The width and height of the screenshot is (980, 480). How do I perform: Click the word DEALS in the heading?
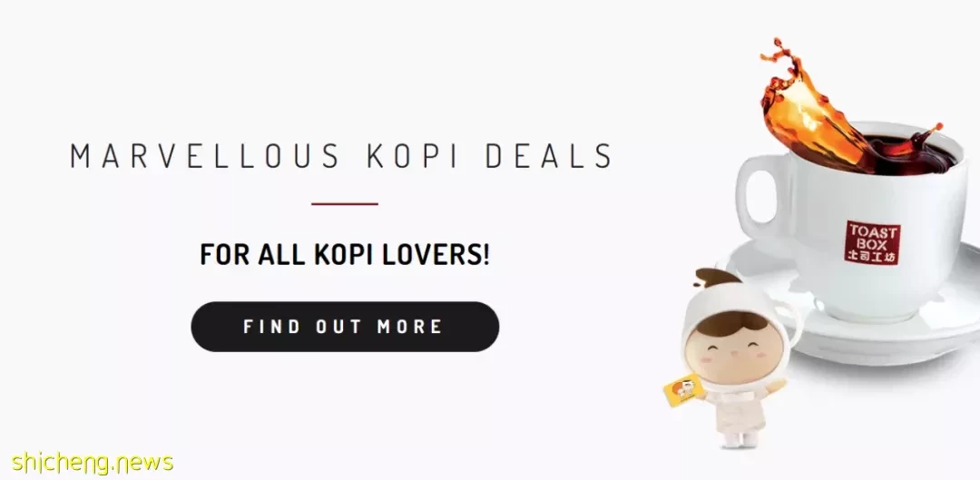point(549,156)
